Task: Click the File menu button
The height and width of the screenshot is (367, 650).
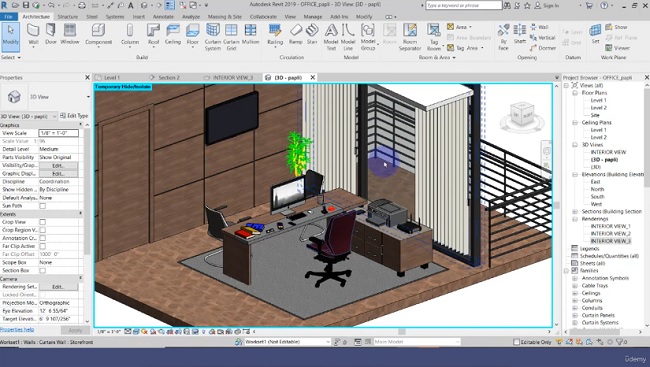Action: point(9,17)
